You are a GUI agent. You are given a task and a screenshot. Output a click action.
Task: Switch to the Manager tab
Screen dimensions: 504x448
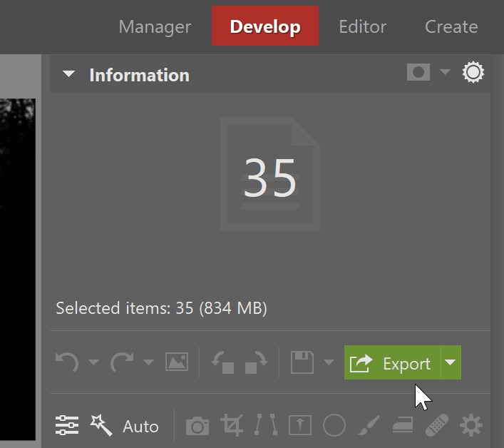[155, 26]
